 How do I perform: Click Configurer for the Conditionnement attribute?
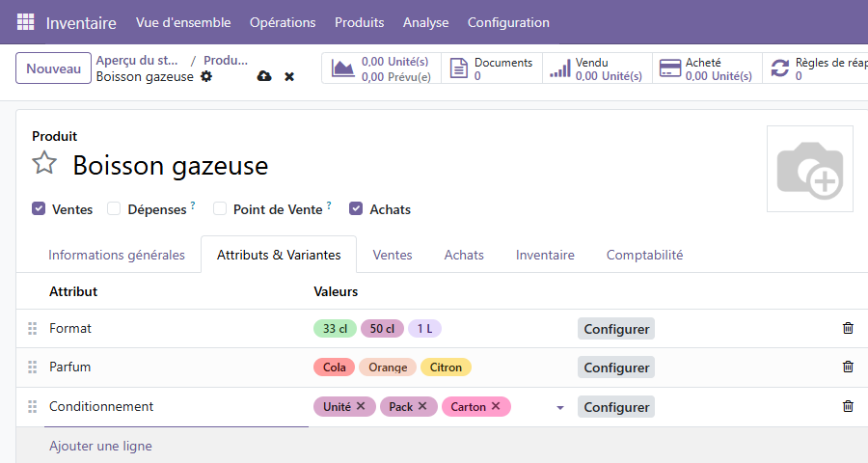[616, 406]
